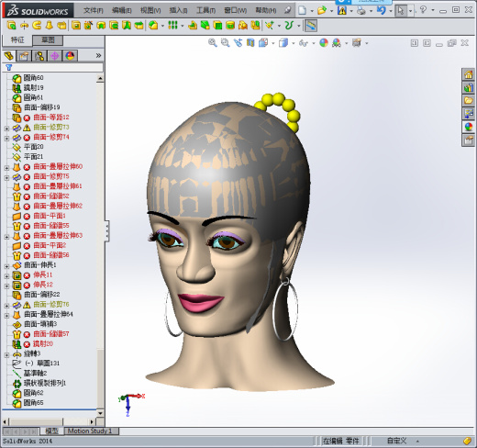This screenshot has height=448, width=477.
Task: Open the DimXpertManager panel tab
Action: click(55, 56)
